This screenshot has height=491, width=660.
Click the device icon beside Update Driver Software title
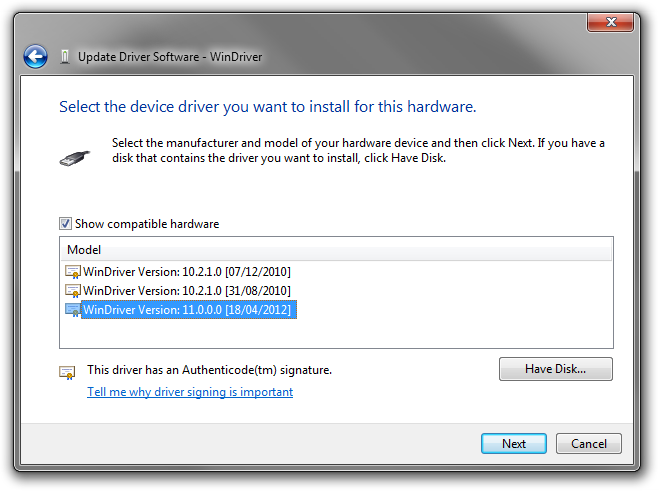coord(65,57)
